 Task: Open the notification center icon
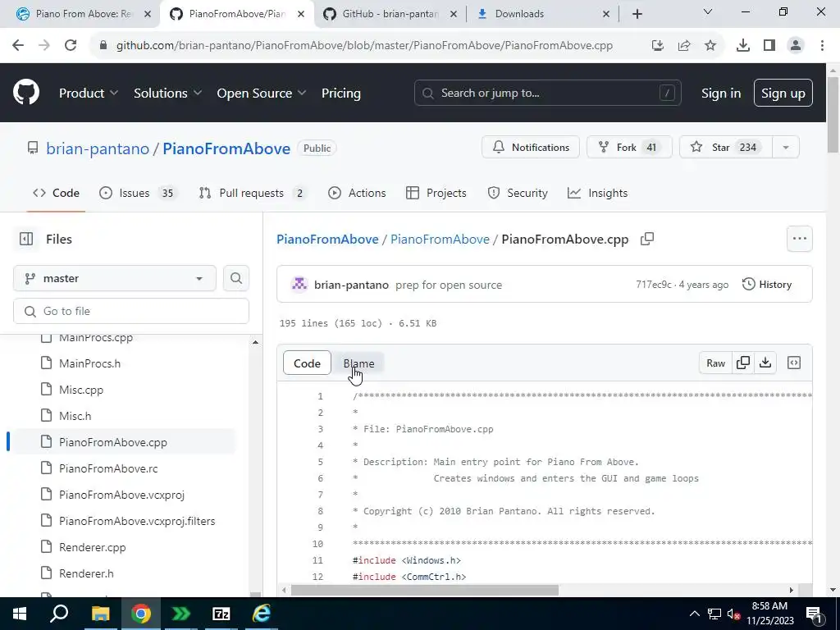(815, 614)
